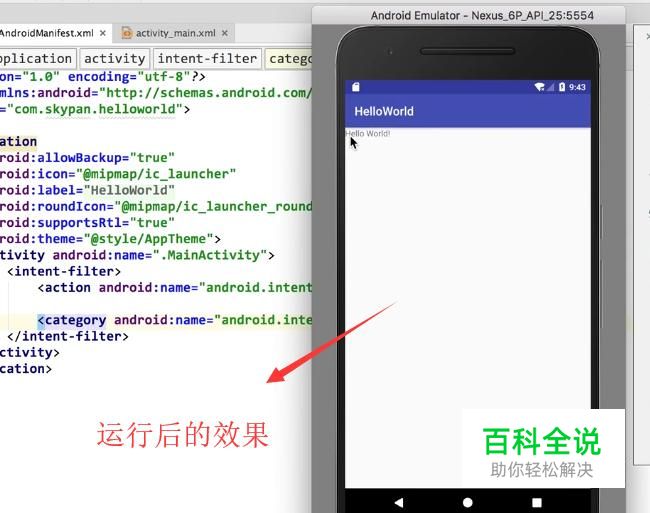Click the Wi-Fi status icon in emulator
The width and height of the screenshot is (650, 513).
(x=539, y=87)
